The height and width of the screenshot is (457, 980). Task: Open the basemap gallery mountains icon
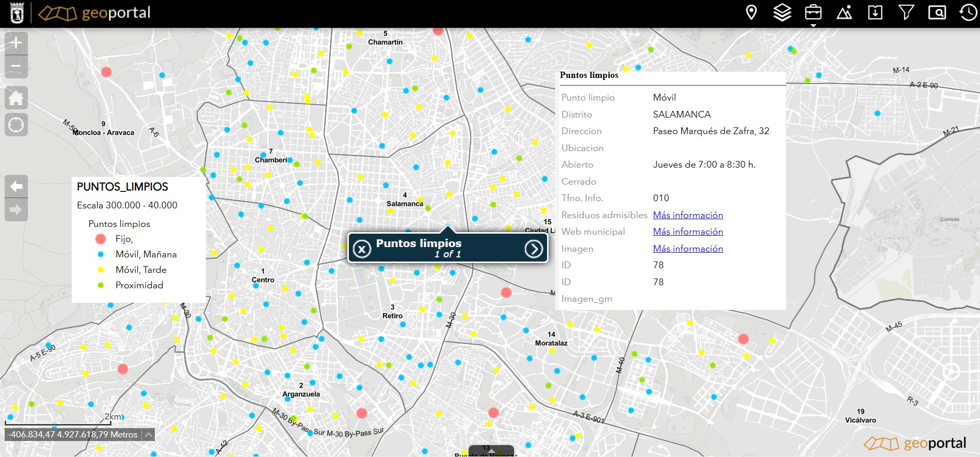[844, 12]
